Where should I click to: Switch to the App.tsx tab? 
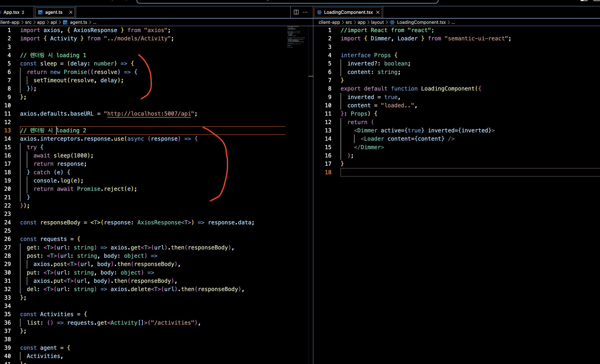click(x=12, y=12)
